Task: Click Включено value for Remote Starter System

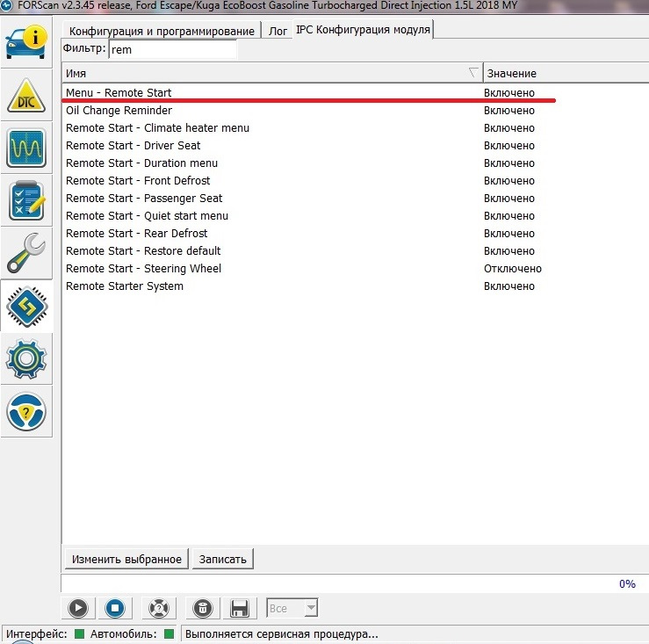Action: 509,286
